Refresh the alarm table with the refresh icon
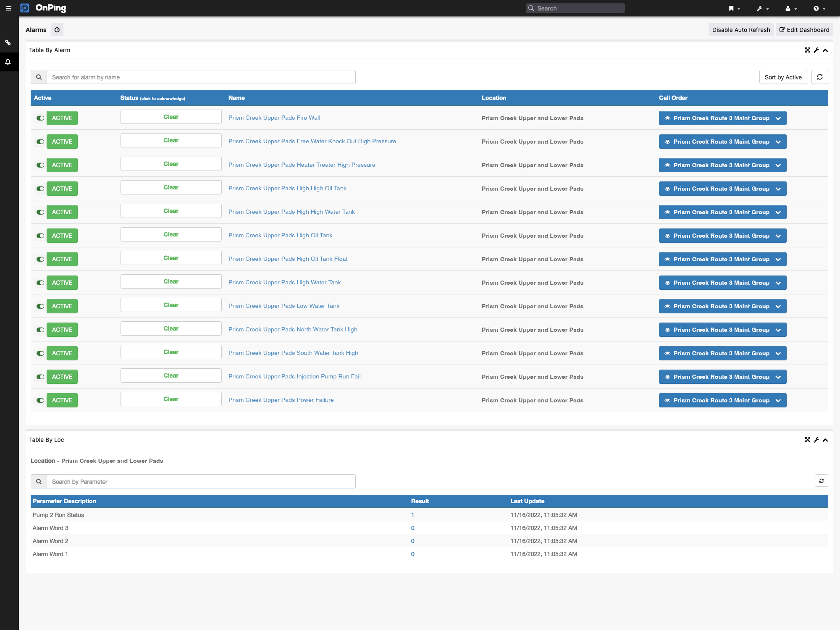The image size is (840, 630). 820,77
